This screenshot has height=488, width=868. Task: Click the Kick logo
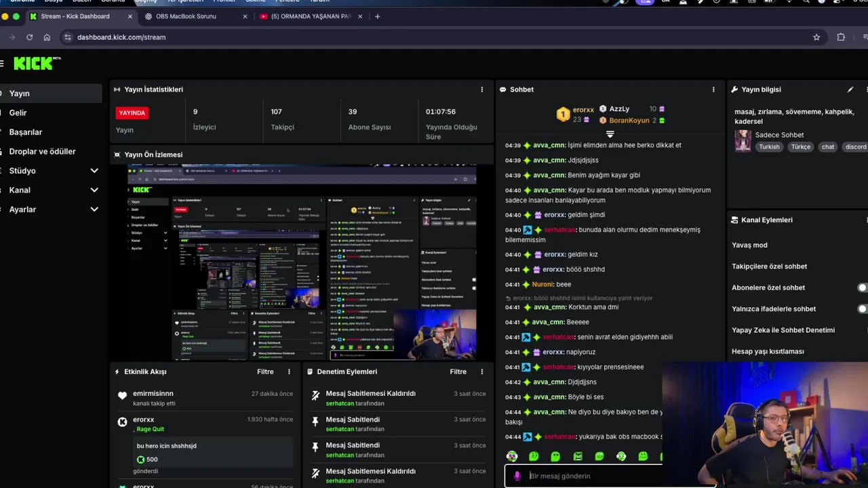click(x=37, y=63)
